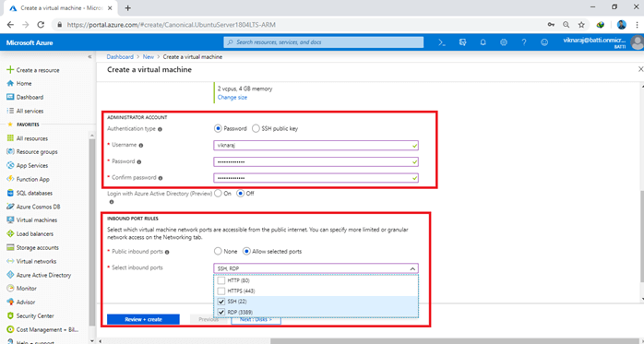
Task: Click Confirm password info icon
Action: (x=161, y=178)
